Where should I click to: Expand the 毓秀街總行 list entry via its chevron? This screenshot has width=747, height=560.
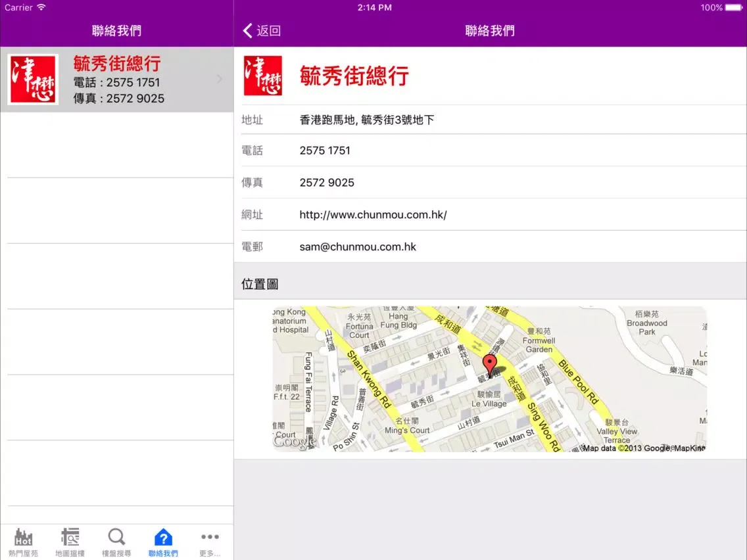219,79
